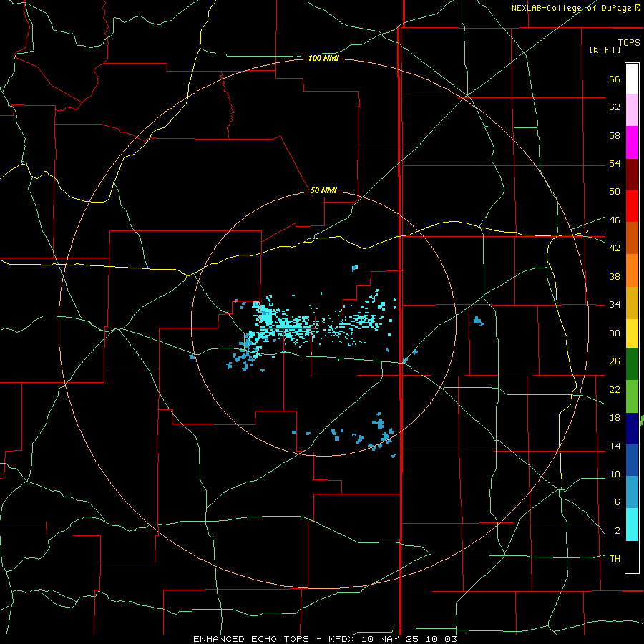Click the 50 NMI range ring label

pos(323,190)
